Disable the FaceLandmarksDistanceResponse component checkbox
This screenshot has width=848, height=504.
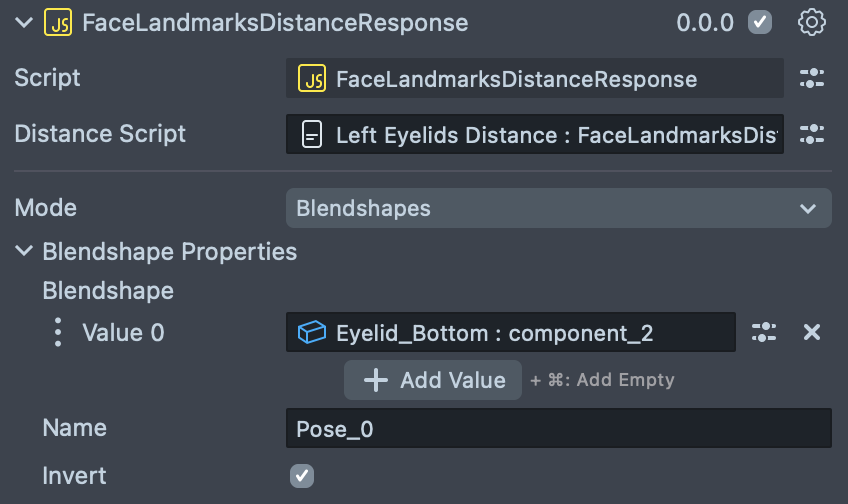tap(760, 22)
